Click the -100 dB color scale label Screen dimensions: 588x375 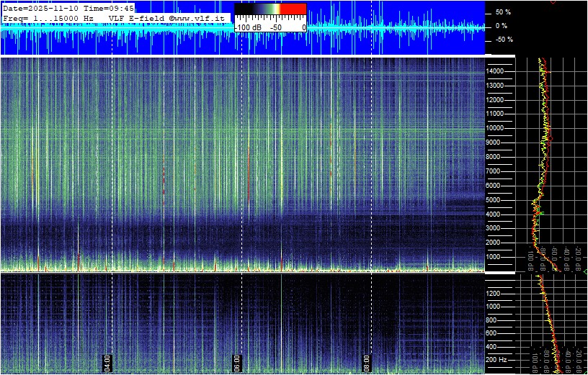[248, 27]
